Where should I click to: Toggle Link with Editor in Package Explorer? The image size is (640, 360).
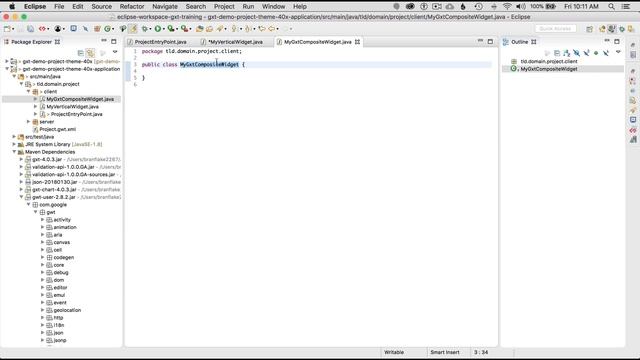coord(90,53)
